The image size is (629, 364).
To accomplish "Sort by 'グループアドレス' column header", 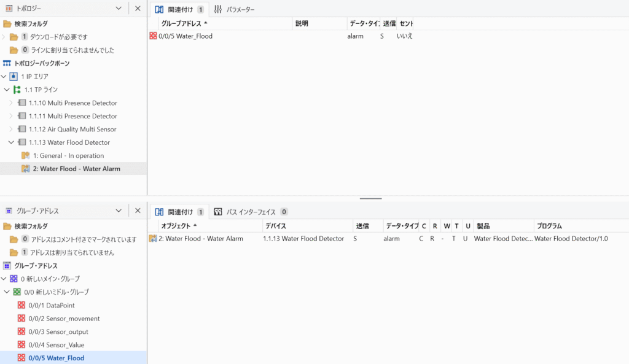I will click(x=225, y=24).
